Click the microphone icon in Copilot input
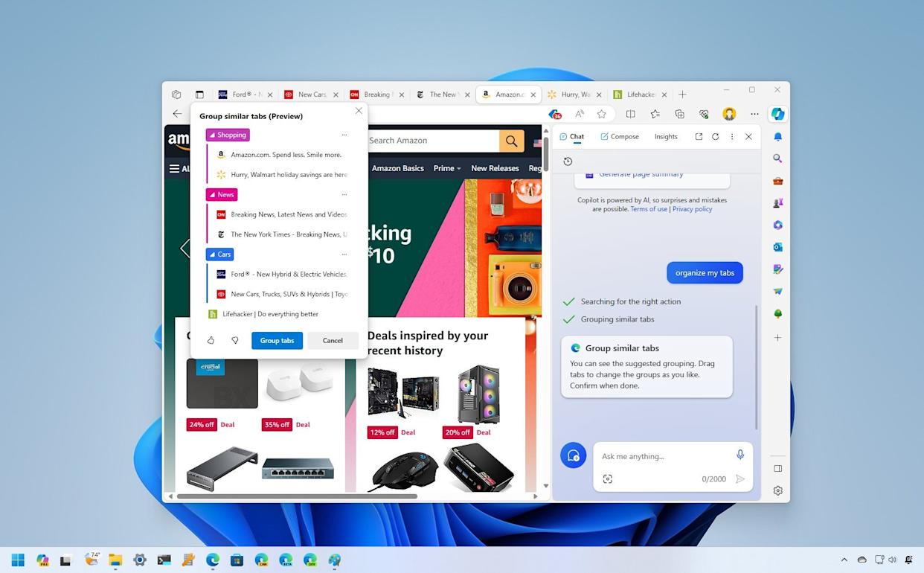 pos(739,455)
